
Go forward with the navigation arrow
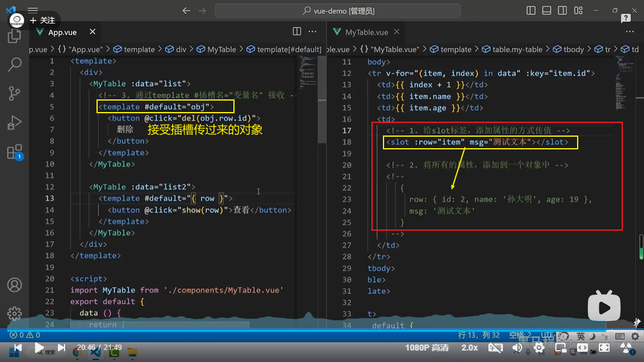coord(202,11)
